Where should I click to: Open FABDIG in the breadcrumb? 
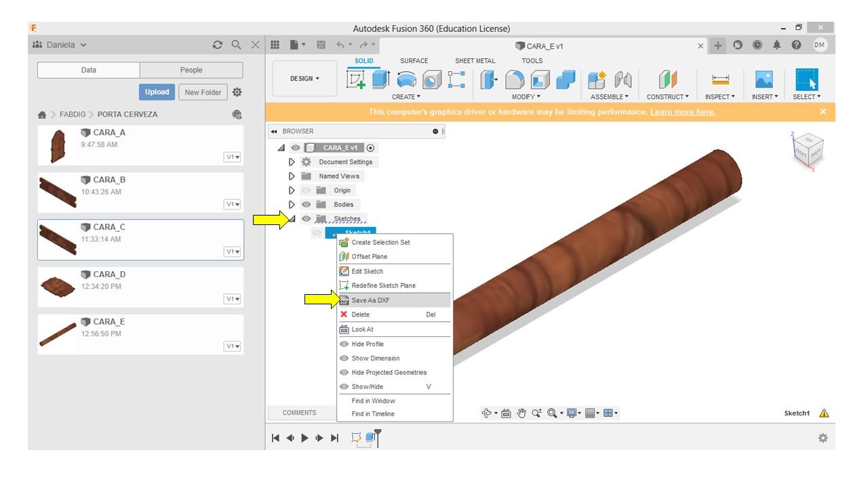73,115
